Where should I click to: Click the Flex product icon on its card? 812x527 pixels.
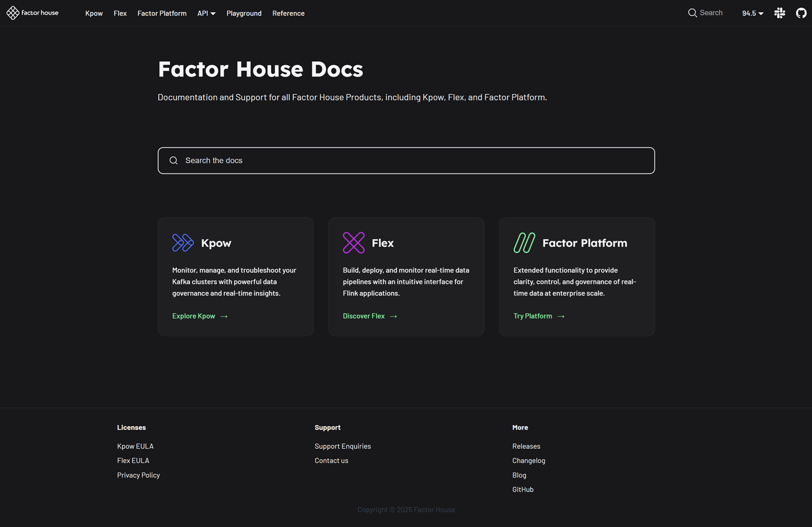point(354,242)
